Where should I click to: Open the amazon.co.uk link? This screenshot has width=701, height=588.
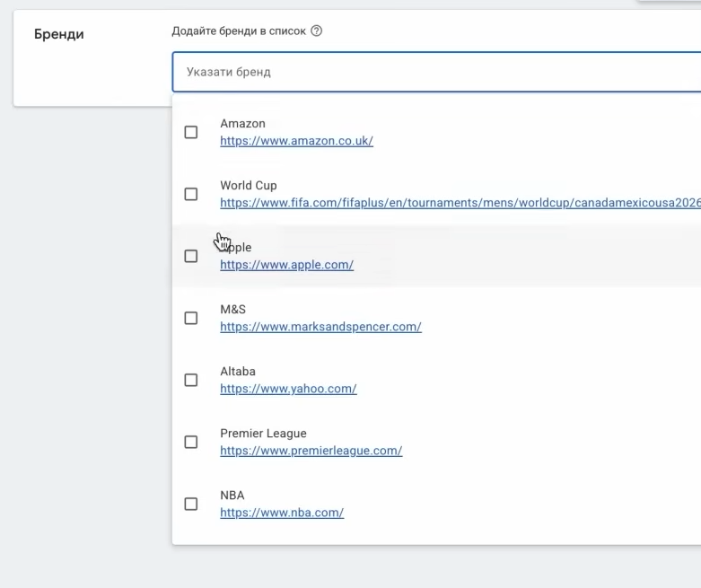[296, 141]
